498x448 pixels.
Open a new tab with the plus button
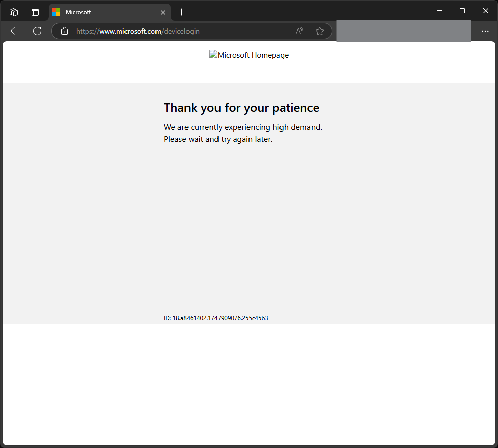tap(182, 12)
